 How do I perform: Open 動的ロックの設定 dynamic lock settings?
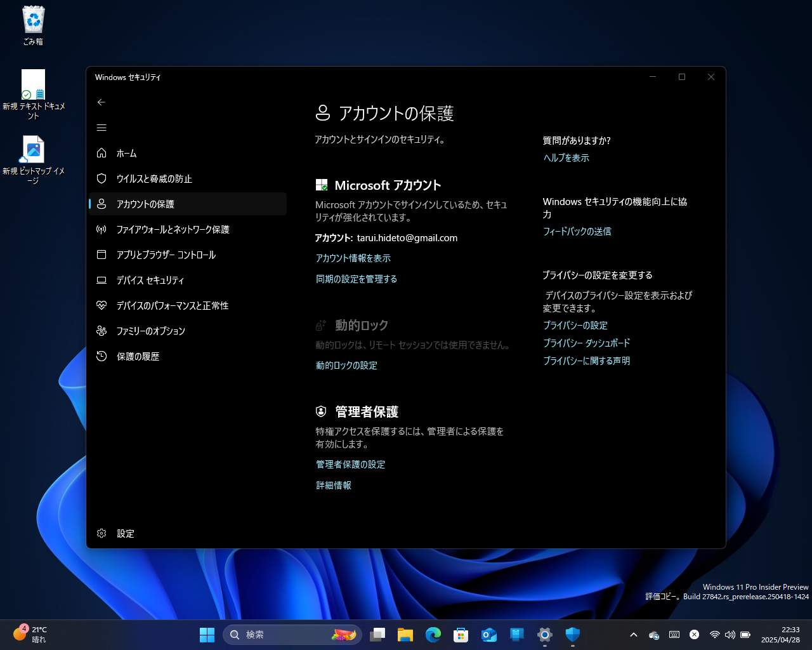click(346, 365)
